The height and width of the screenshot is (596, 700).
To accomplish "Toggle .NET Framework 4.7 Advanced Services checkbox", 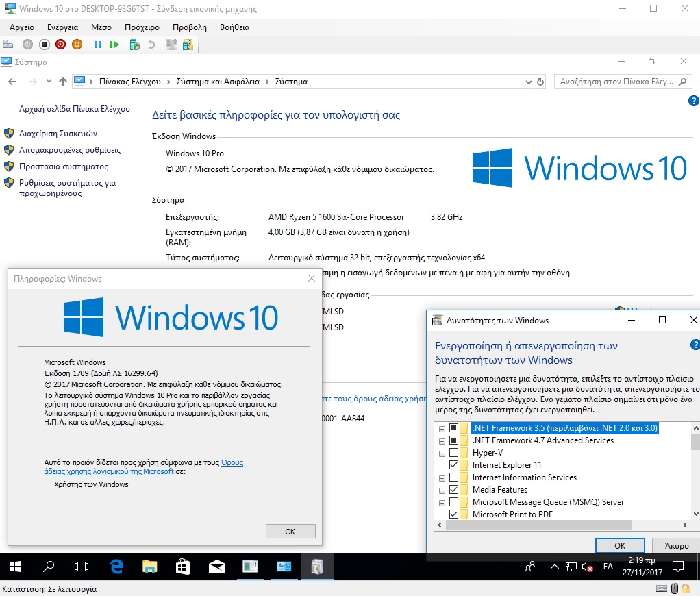I will (453, 440).
